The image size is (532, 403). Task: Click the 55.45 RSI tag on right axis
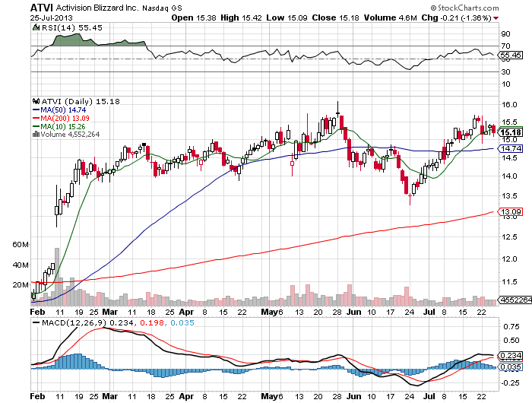510,55
